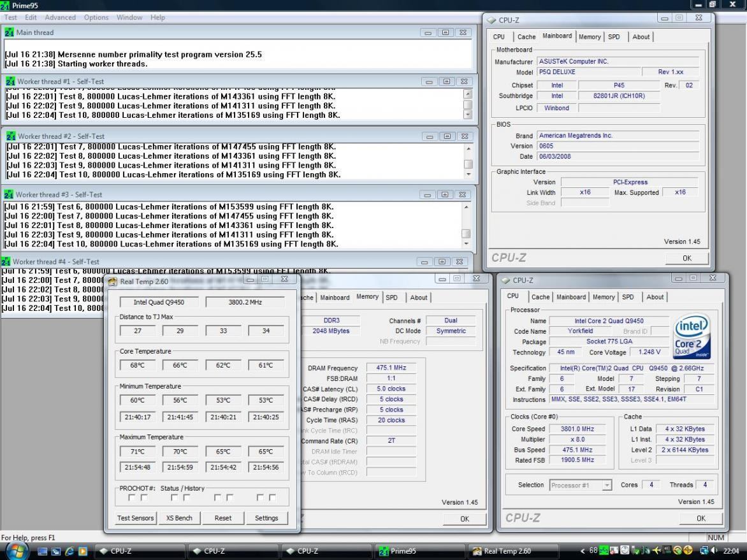747x560 pixels.
Task: Click the Worker thread #2 window icon
Action: [11, 136]
